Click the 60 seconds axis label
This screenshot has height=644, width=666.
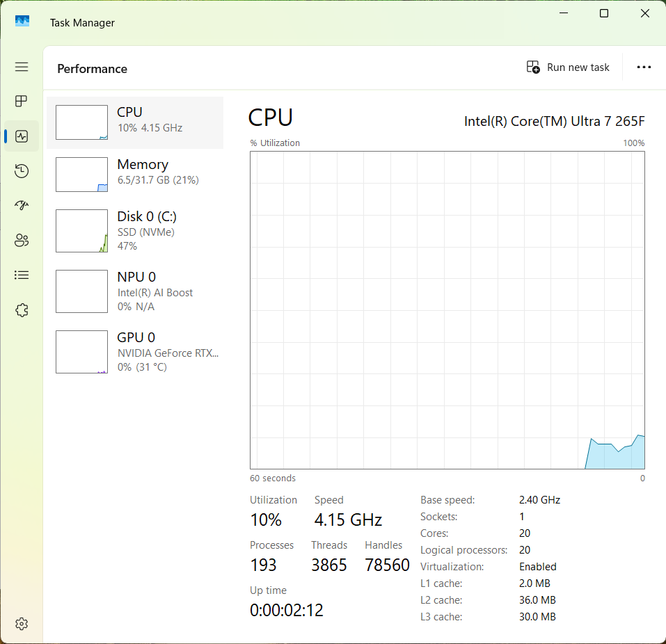pyautogui.click(x=273, y=478)
